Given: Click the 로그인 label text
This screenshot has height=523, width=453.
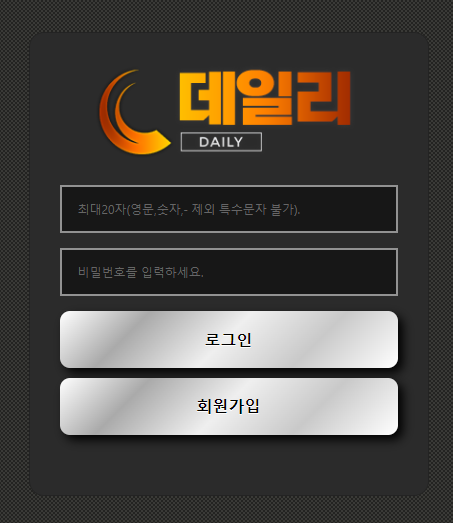Looking at the screenshot, I should tap(228, 340).
